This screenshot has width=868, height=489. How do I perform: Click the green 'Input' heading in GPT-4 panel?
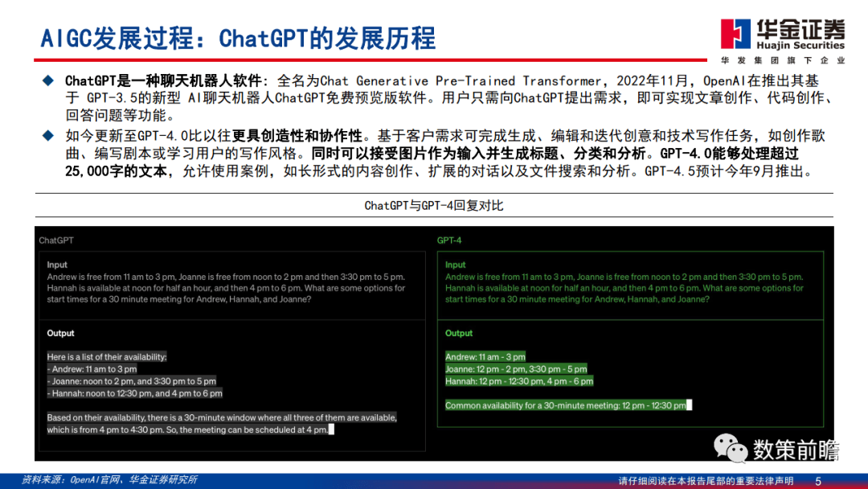455,265
